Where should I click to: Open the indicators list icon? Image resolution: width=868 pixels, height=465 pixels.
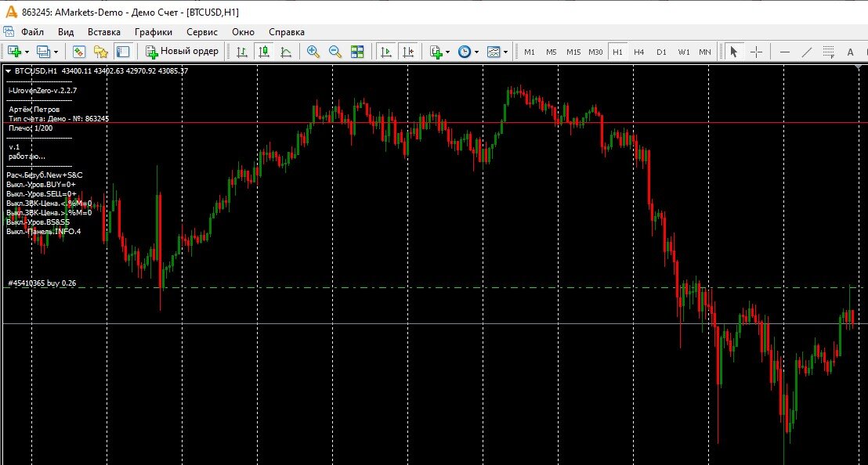(x=436, y=52)
